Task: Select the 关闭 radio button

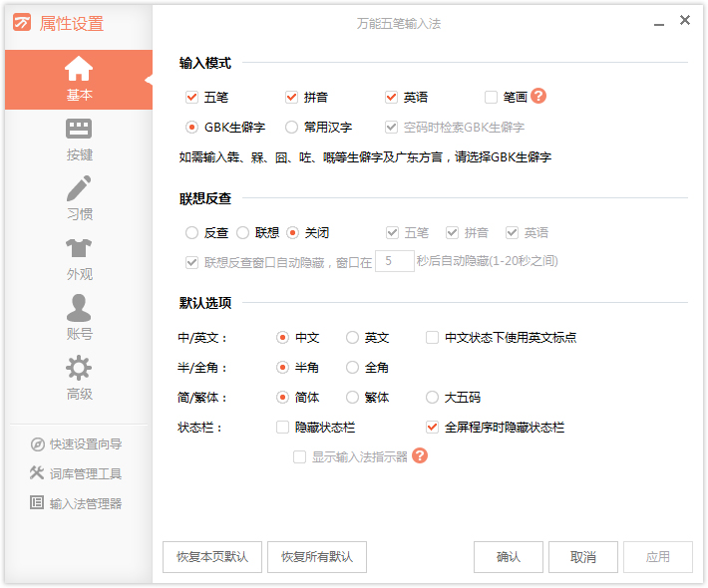Action: [x=292, y=233]
